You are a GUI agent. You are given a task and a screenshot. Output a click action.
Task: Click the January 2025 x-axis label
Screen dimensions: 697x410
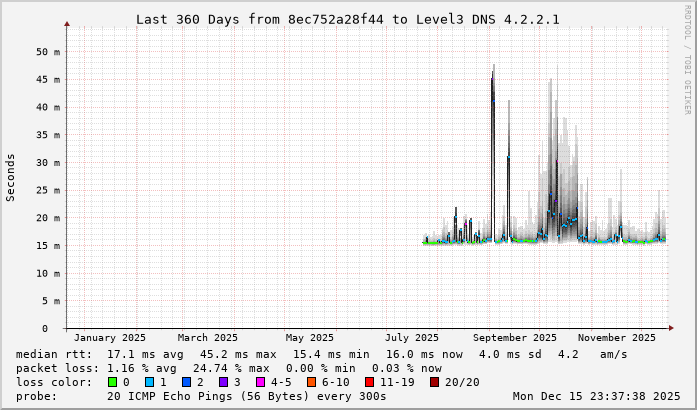(x=110, y=338)
